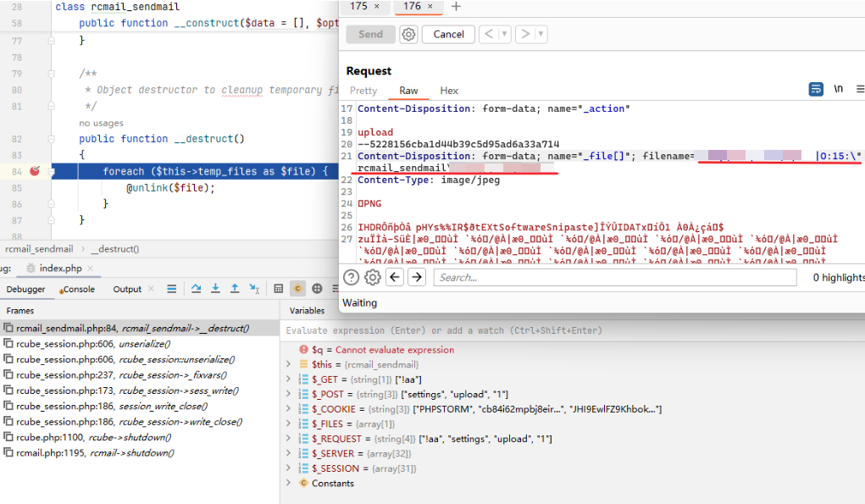Screen dimensions: 865x504
Task: Expand the $_POST variable node
Action: 289,394
